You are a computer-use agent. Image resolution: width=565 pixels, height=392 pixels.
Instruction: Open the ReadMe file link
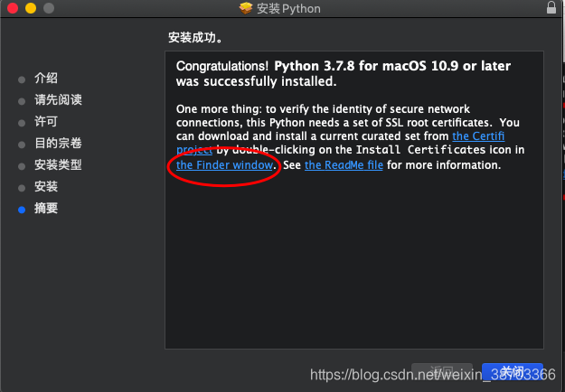(344, 165)
